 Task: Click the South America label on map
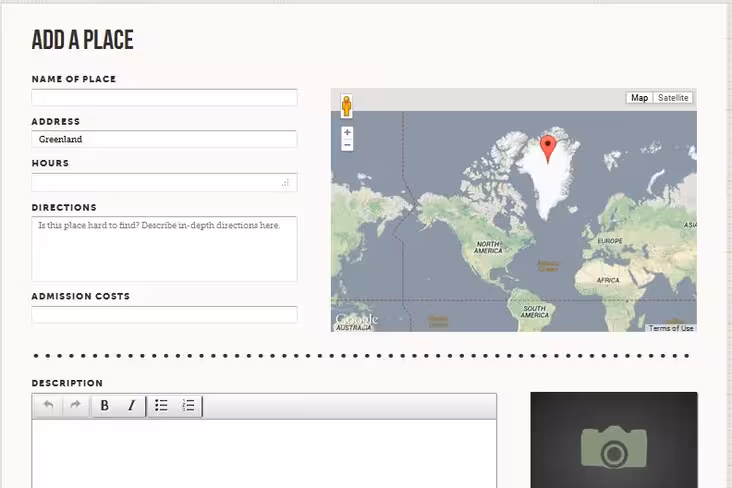pos(535,312)
